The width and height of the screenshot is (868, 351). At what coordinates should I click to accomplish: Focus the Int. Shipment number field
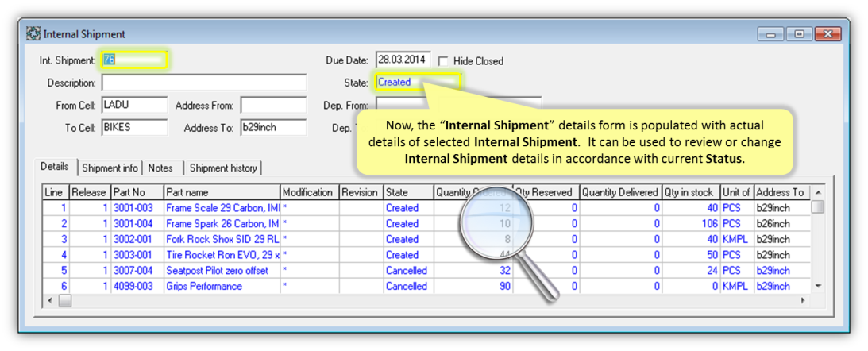134,60
